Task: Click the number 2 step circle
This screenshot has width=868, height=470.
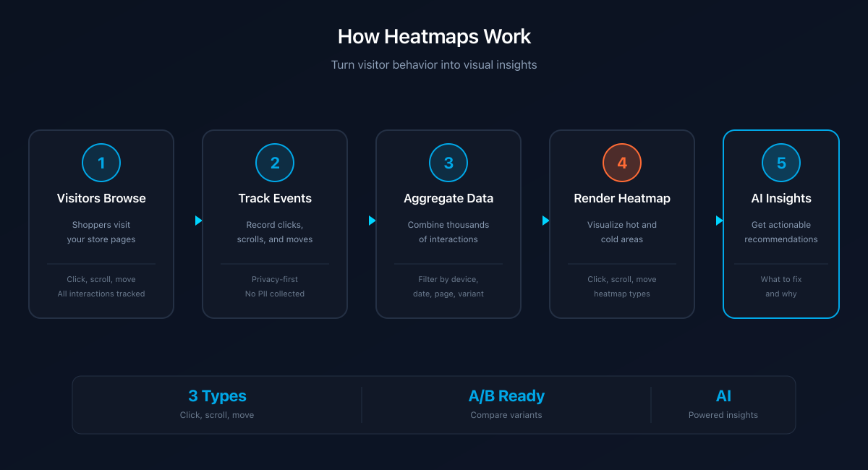Action: point(275,163)
